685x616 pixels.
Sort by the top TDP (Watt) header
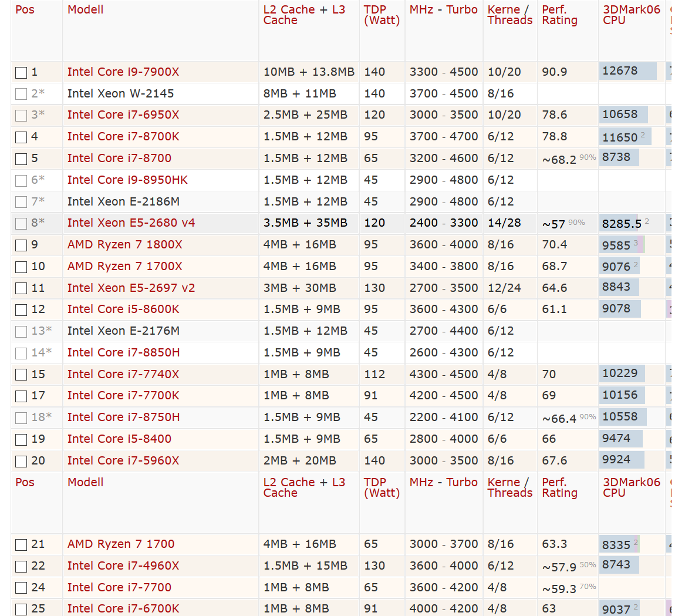click(x=382, y=15)
